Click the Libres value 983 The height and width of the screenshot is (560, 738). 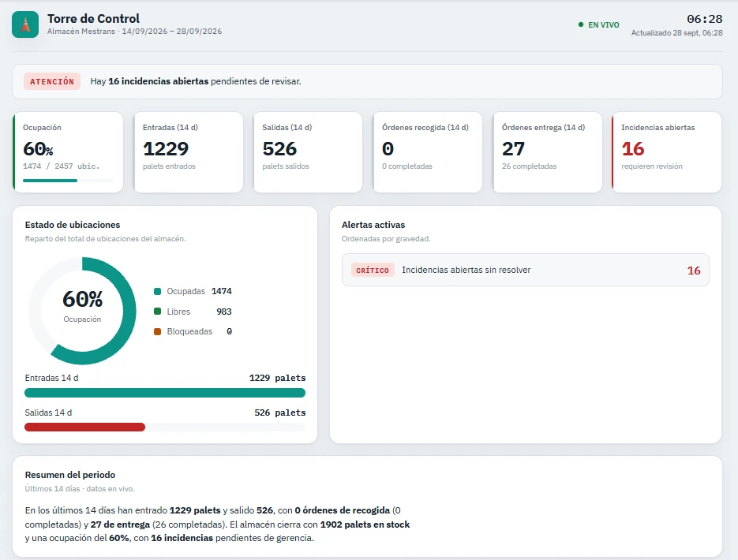[x=224, y=312]
